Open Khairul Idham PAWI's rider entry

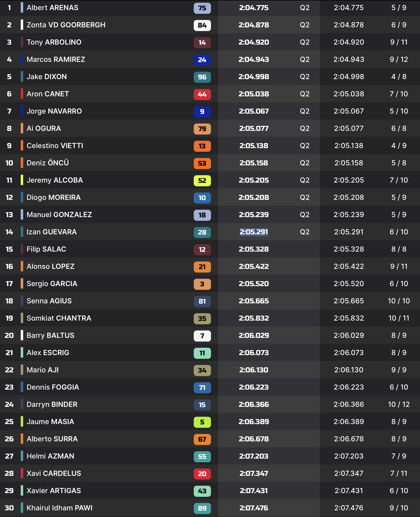pos(59,508)
